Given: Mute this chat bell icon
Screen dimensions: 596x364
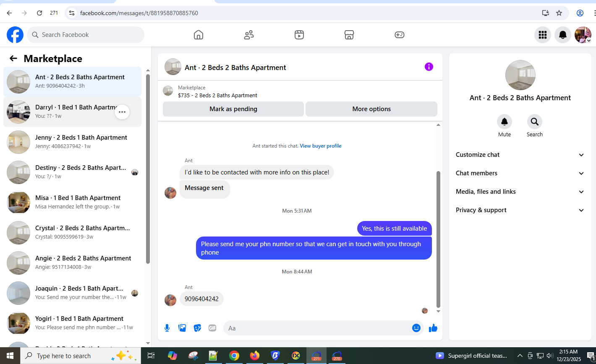Looking at the screenshot, I should point(505,122).
